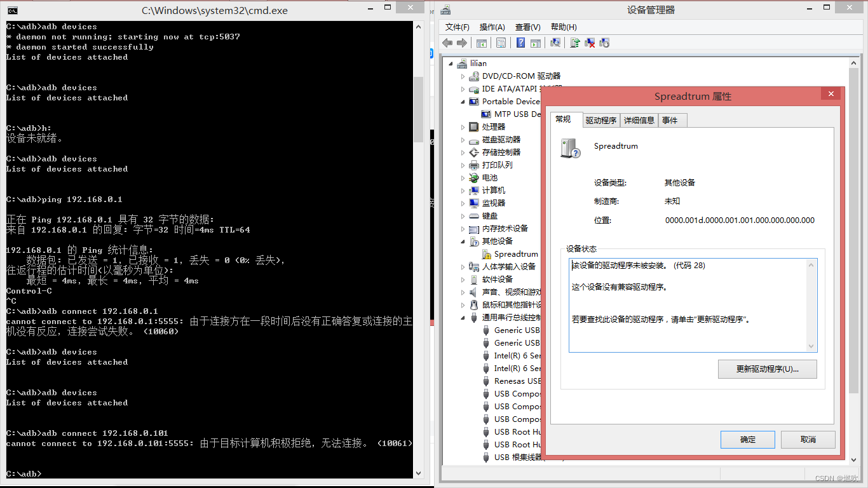The width and height of the screenshot is (868, 488).
Task: Expand the 计算机 node
Action: click(x=463, y=191)
